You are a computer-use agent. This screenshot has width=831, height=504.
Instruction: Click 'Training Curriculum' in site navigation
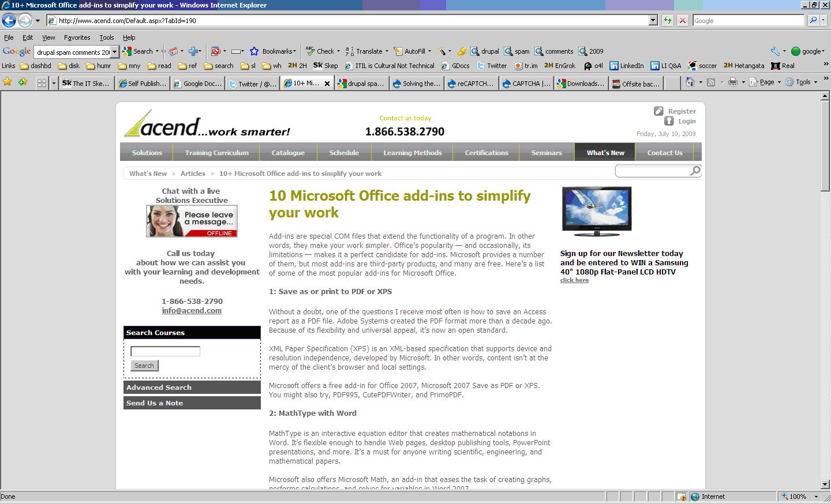click(x=217, y=153)
